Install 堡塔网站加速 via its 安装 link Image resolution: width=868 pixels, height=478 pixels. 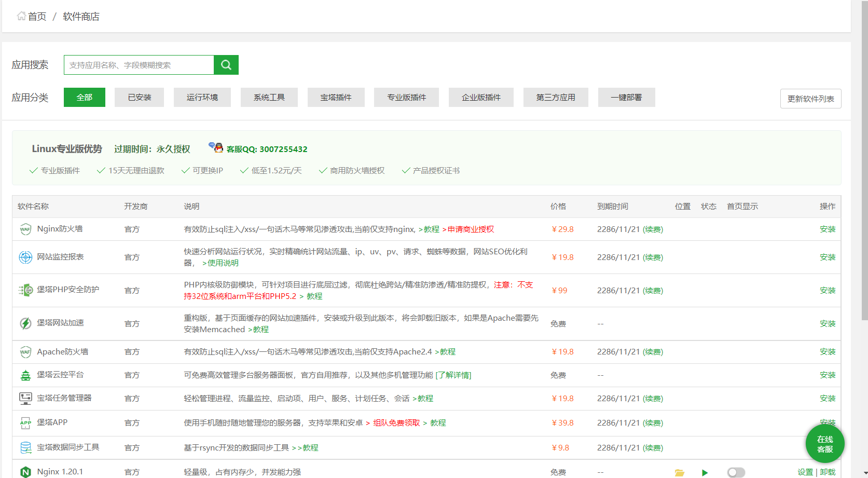point(828,323)
